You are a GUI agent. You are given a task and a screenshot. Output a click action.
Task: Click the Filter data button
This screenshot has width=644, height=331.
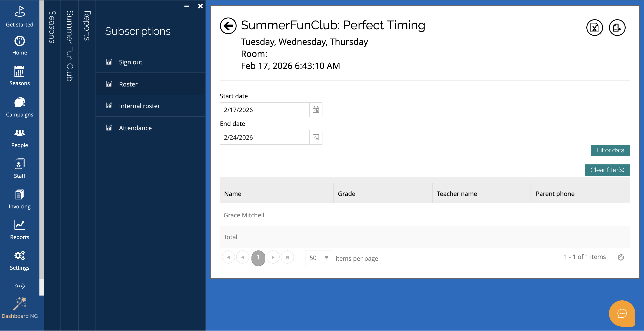pos(610,150)
